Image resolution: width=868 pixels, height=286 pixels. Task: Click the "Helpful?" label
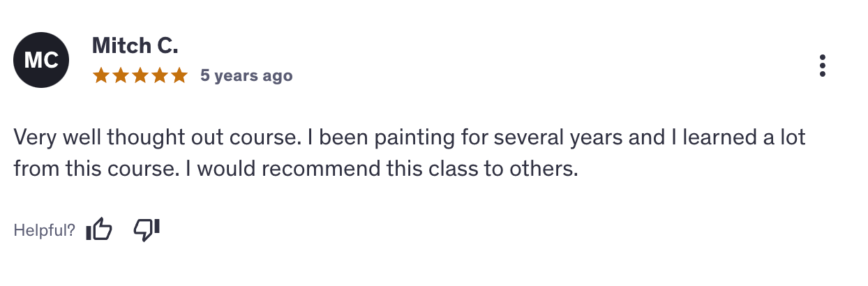44,230
